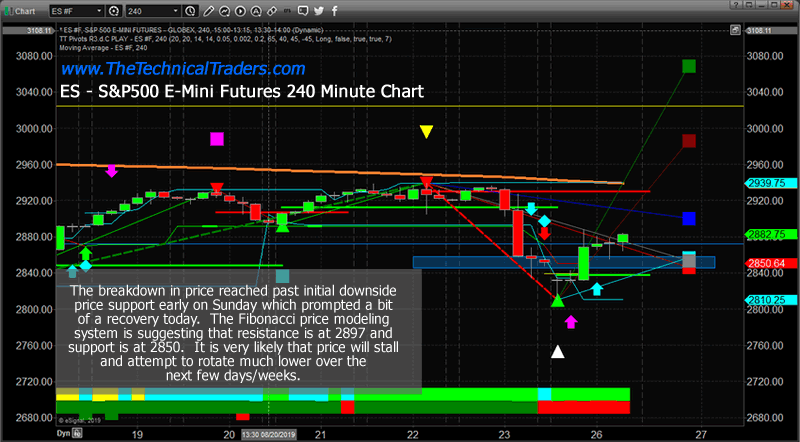
Task: Click the date label 21 on time axis
Action: click(320, 435)
